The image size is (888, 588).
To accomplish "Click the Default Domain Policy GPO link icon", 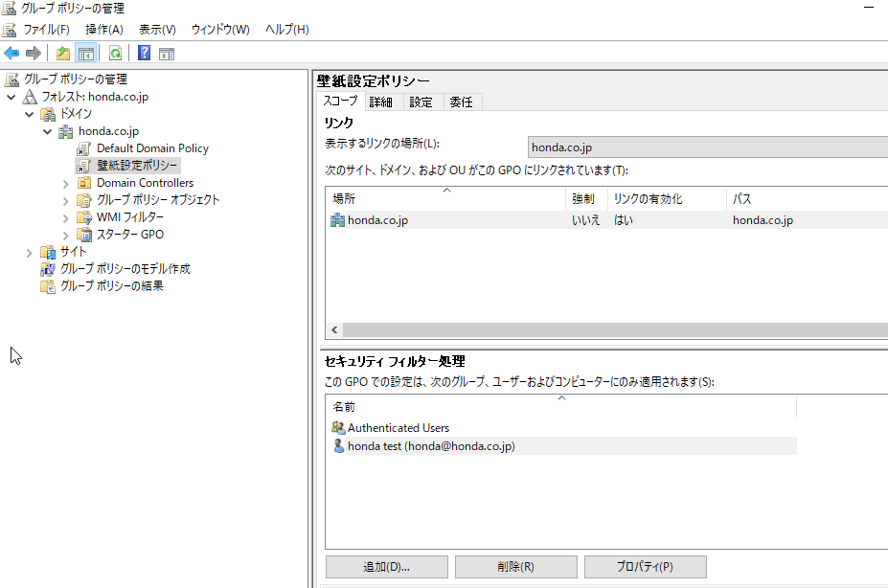I will [x=83, y=148].
